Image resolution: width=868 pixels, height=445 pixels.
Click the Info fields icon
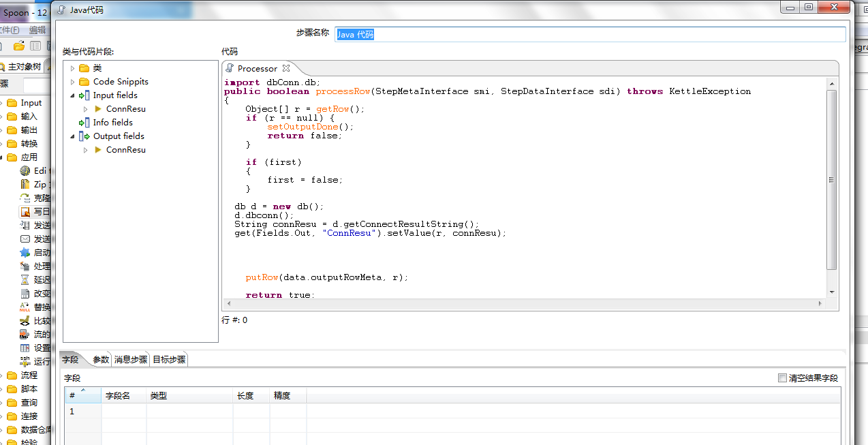pos(84,123)
